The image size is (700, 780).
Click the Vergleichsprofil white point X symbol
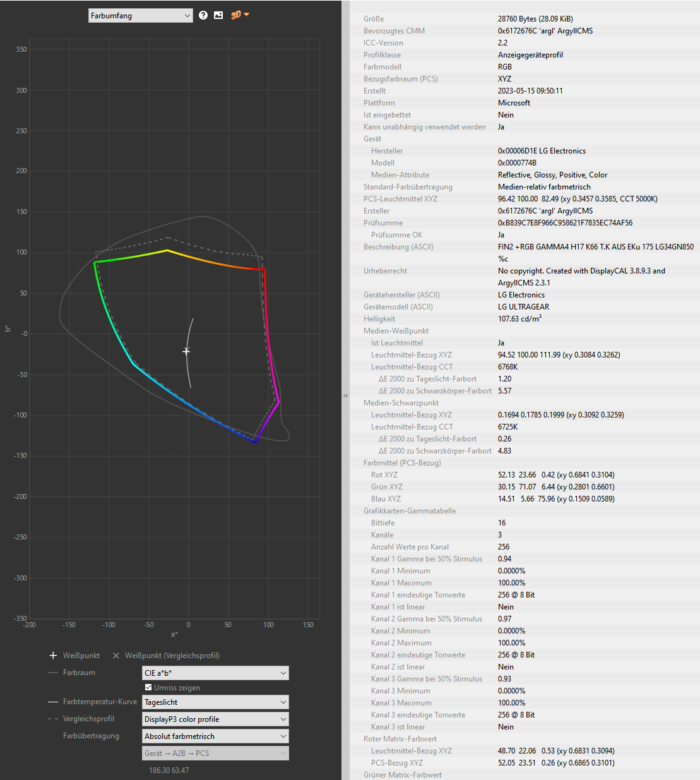pos(116,656)
